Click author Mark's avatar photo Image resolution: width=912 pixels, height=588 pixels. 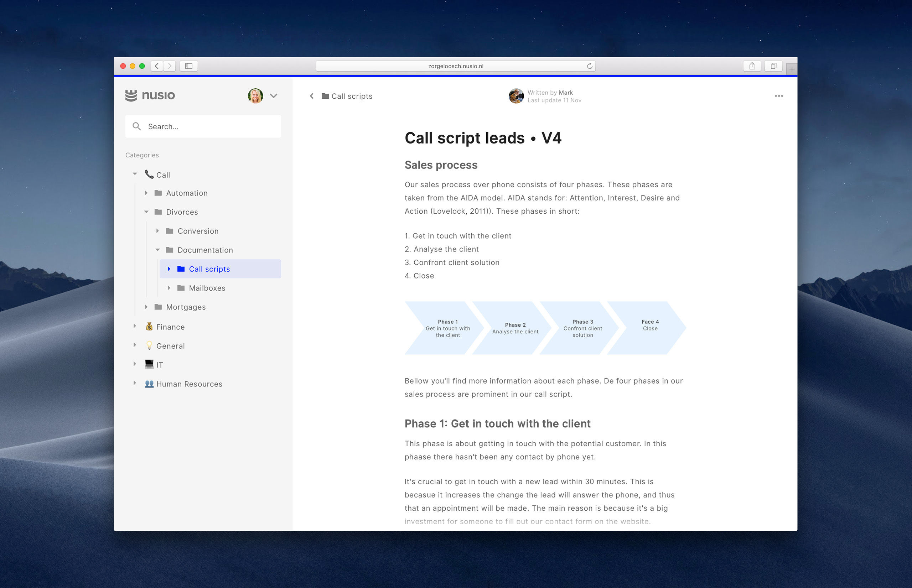click(516, 96)
